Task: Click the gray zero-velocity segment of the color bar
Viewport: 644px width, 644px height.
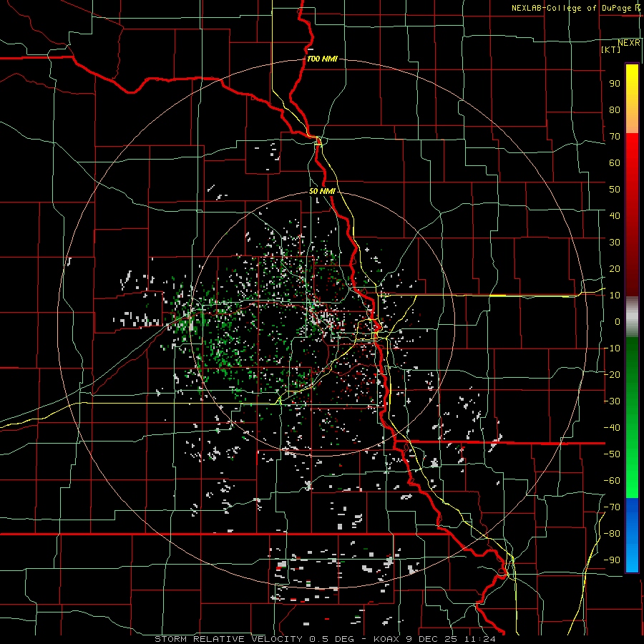Action: [x=632, y=317]
